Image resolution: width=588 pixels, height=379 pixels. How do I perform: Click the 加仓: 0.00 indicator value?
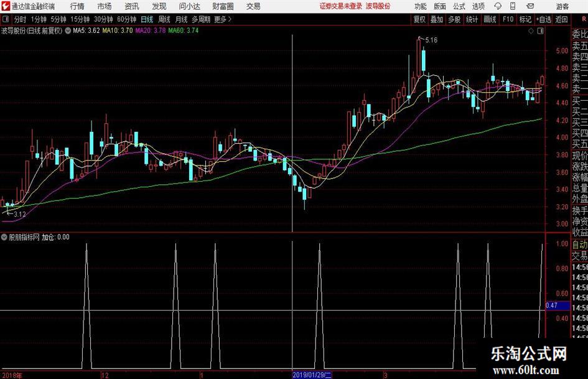(55, 237)
